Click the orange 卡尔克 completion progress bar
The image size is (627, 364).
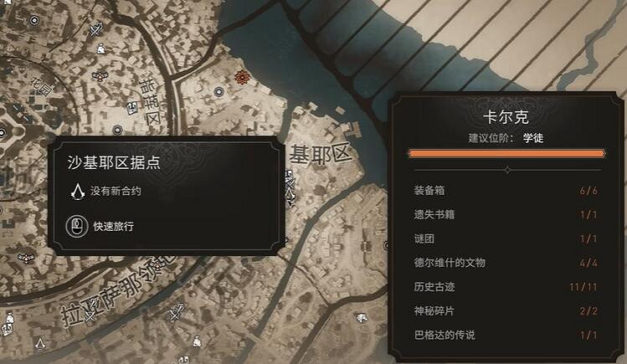(x=506, y=154)
